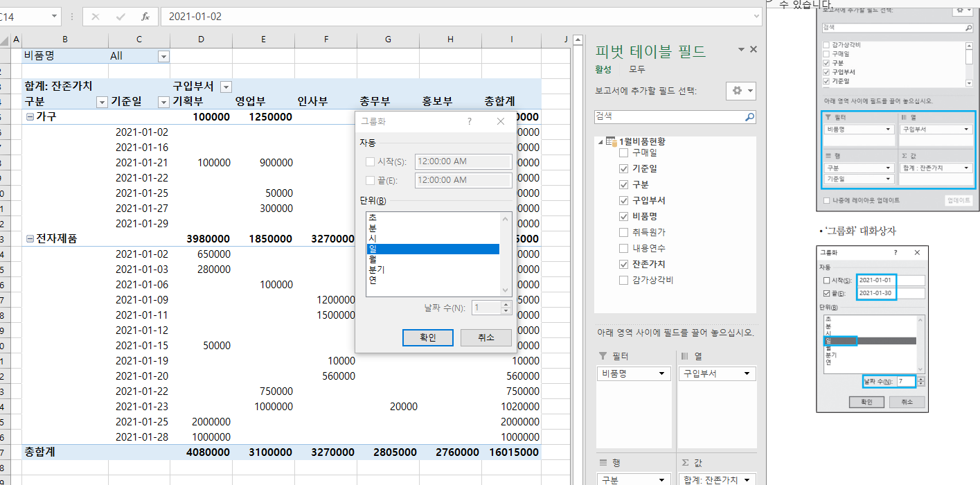The width and height of the screenshot is (980, 485).
Task: Click the formula bar cancel X icon
Action: 96,17
